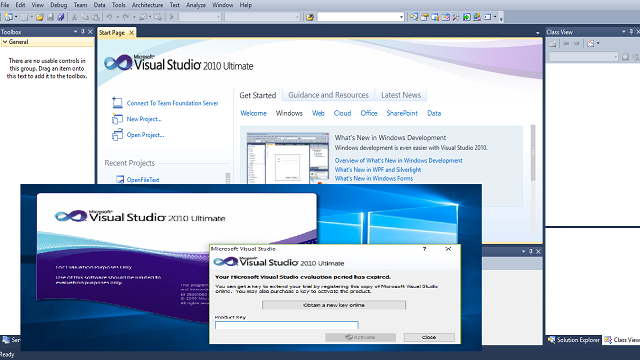Image resolution: width=640 pixels, height=360 pixels.
Task: Click the Navigate Backward toolbar icon
Action: tap(143, 17)
